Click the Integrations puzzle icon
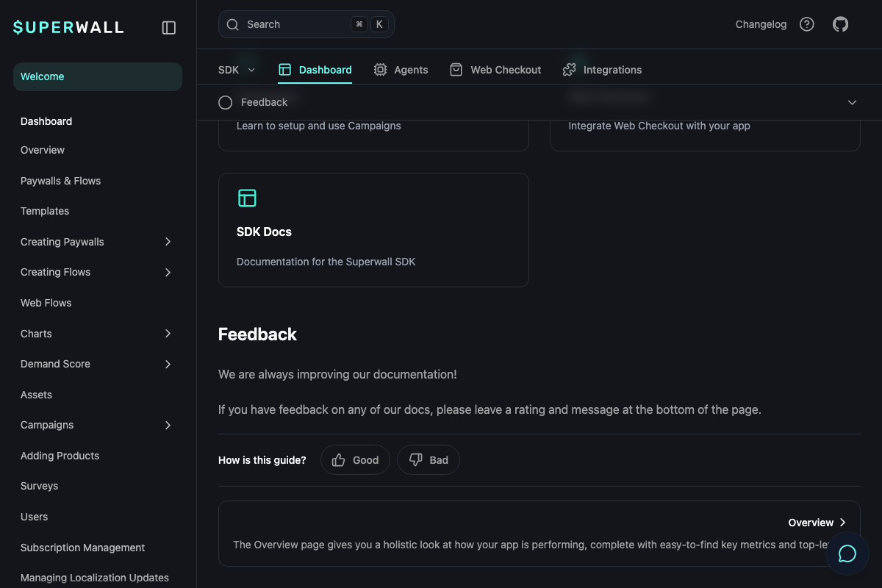The image size is (882, 588). (x=569, y=70)
